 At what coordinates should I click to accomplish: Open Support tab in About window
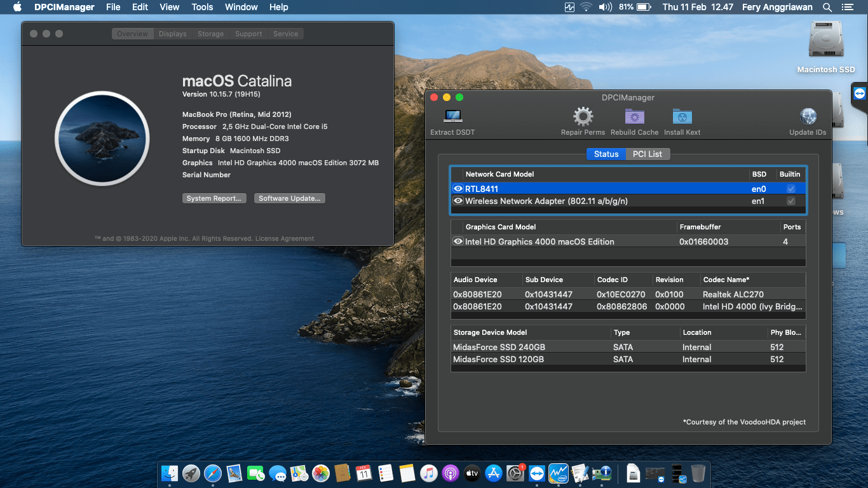[x=248, y=34]
